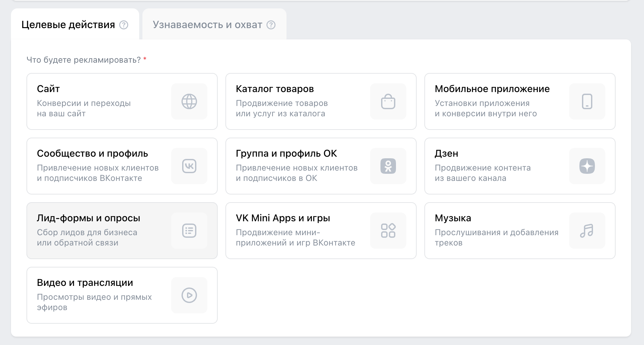The width and height of the screenshot is (644, 345).
Task: Select Лид-формы и опросы title
Action: pos(88,218)
